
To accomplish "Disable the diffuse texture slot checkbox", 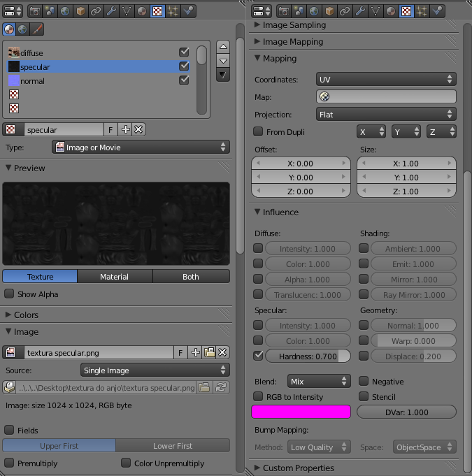I will (184, 52).
